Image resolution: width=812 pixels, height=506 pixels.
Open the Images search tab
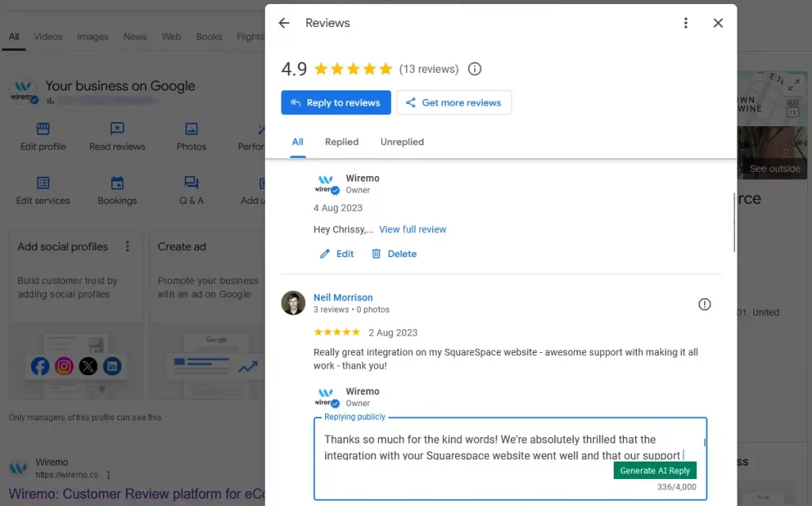tap(93, 36)
